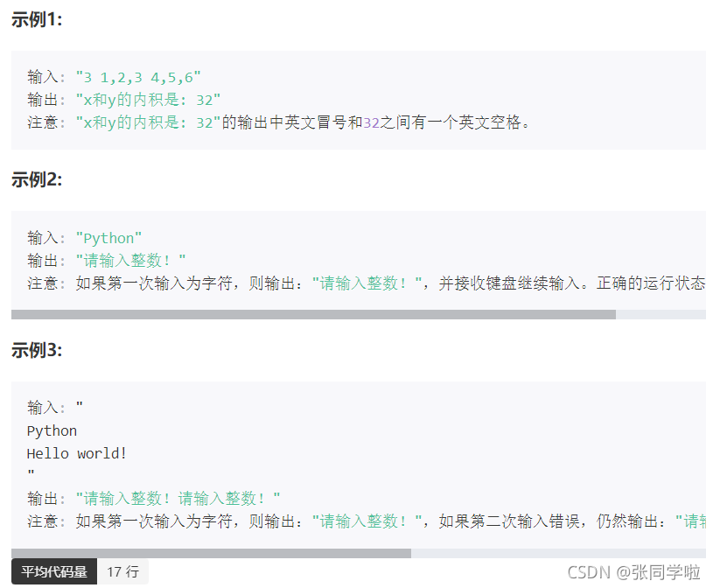
Task: Click the input string "Python" in 示例2
Action: point(108,238)
